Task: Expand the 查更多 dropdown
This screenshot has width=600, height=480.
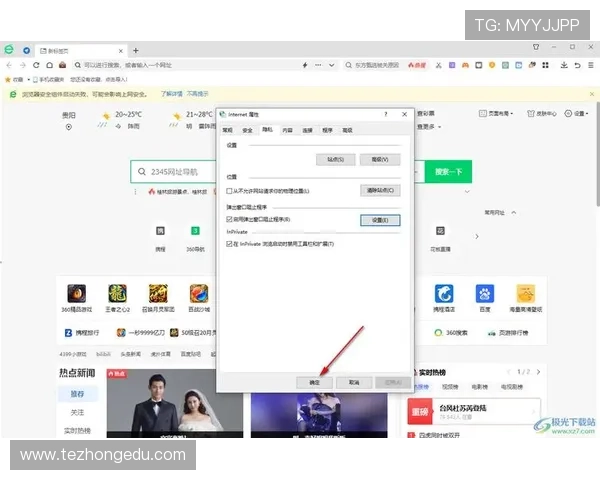Action: (429, 127)
